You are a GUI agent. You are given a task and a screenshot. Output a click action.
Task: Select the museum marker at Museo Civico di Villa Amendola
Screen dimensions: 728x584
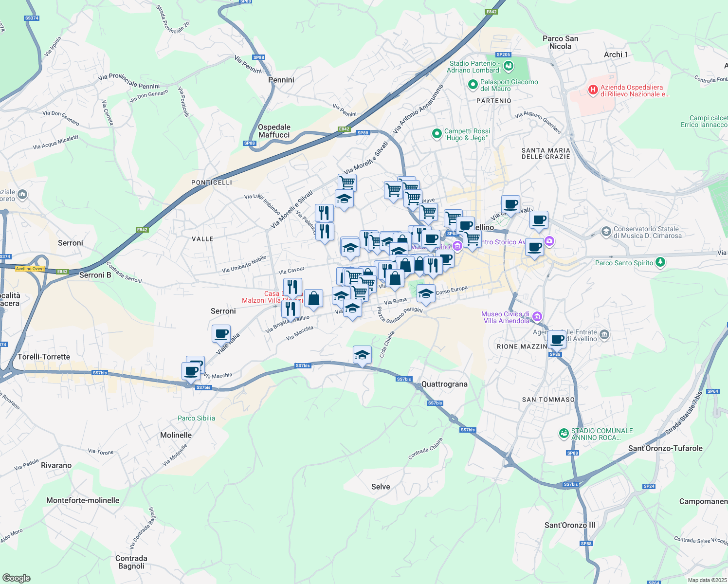pos(537,316)
